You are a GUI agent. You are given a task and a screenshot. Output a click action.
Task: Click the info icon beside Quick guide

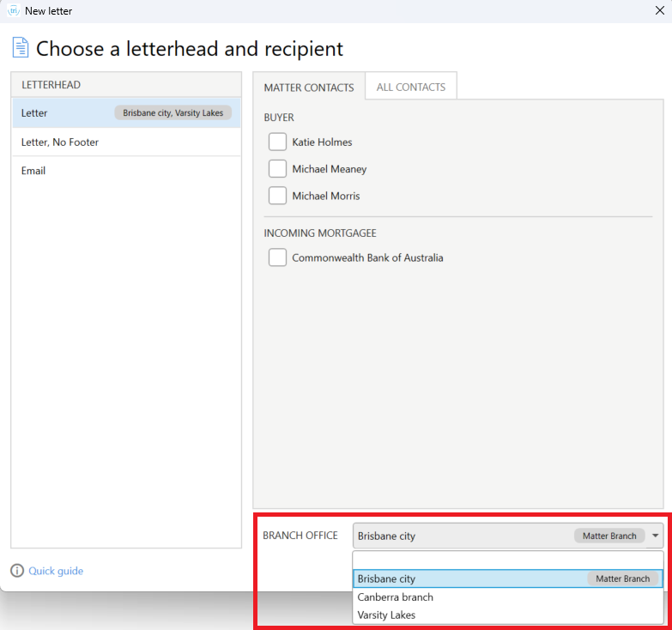pyautogui.click(x=17, y=571)
